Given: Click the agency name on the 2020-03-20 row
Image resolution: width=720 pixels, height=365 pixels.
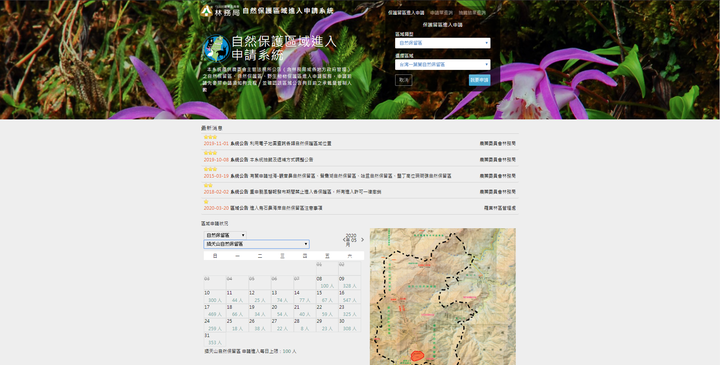Looking at the screenshot, I should coord(500,208).
